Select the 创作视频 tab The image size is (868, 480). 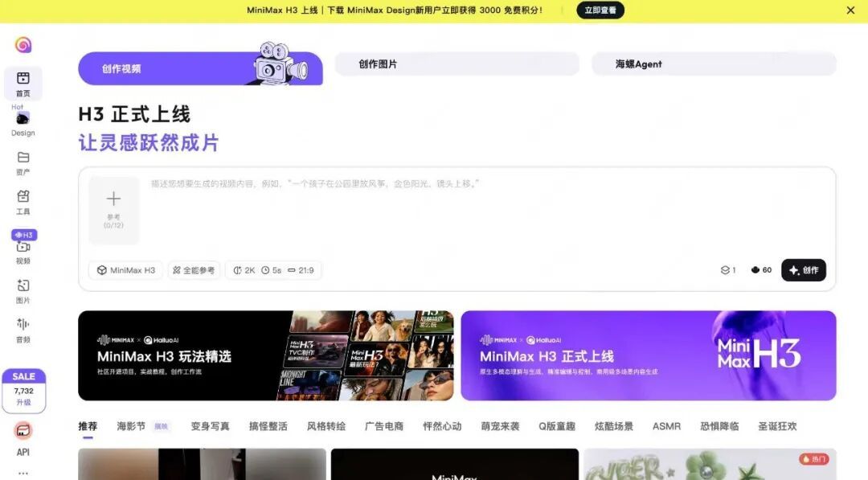pos(200,68)
